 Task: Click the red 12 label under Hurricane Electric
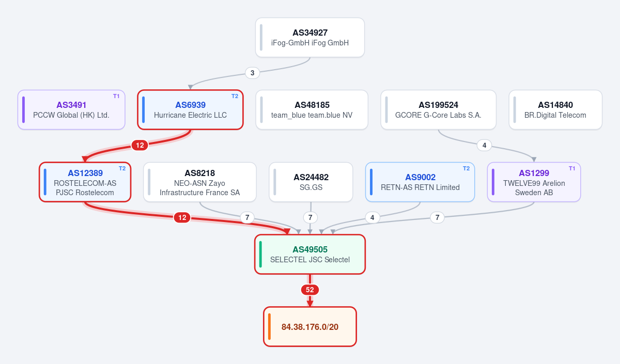(x=140, y=145)
